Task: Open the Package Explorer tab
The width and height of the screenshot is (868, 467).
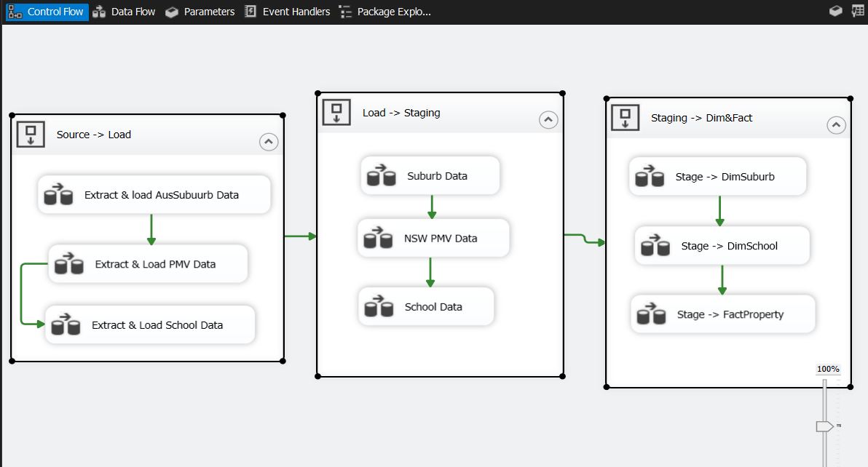Action: click(x=385, y=12)
